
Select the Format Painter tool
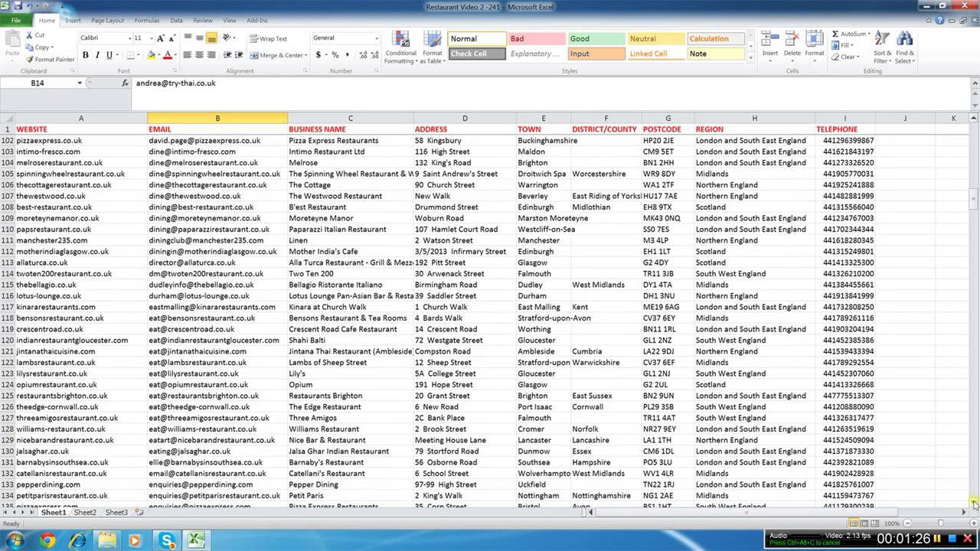(x=50, y=59)
